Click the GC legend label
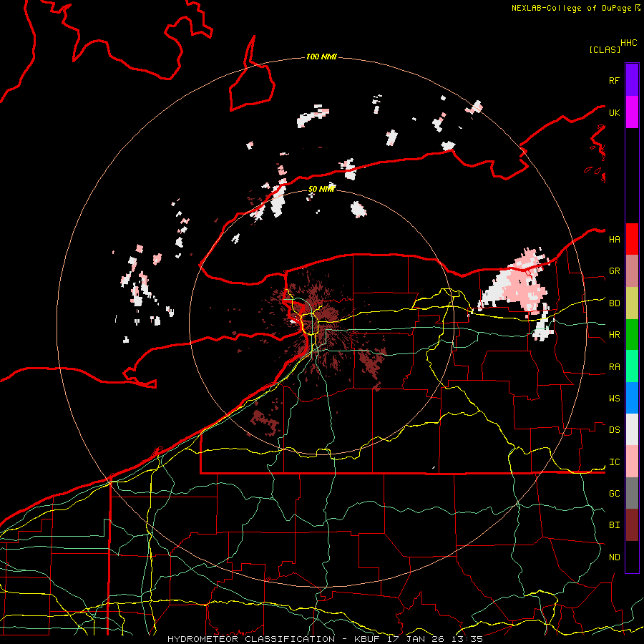This screenshot has height=644, width=644. pos(614,494)
